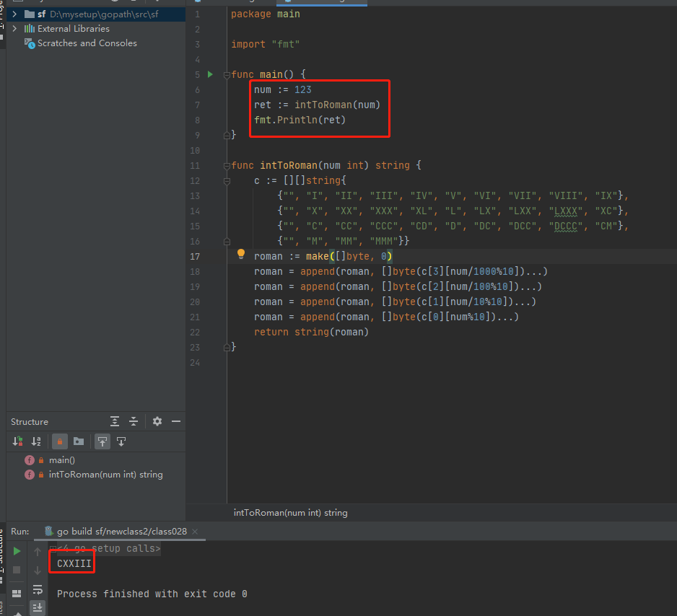Click return string(roman) on line 22
677x616 pixels.
pos(311,332)
